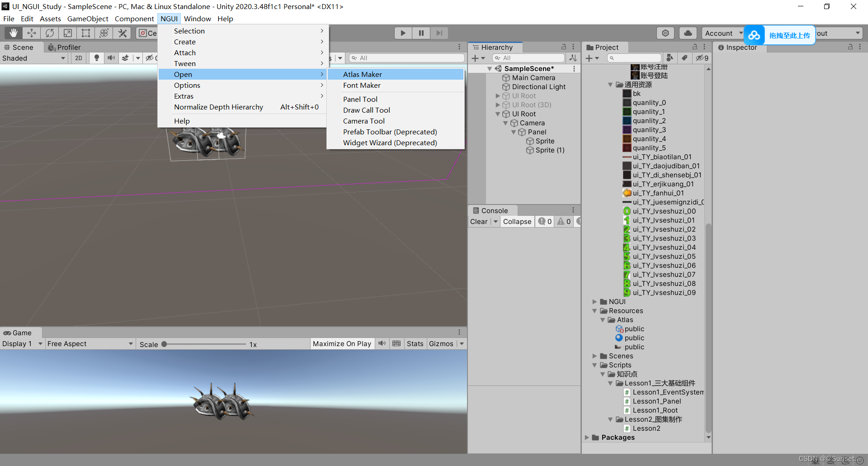Collapse the SampleScene tree

tap(490, 69)
